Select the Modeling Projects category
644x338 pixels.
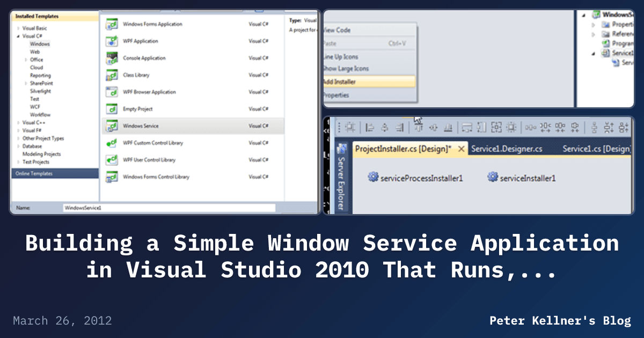tap(41, 154)
